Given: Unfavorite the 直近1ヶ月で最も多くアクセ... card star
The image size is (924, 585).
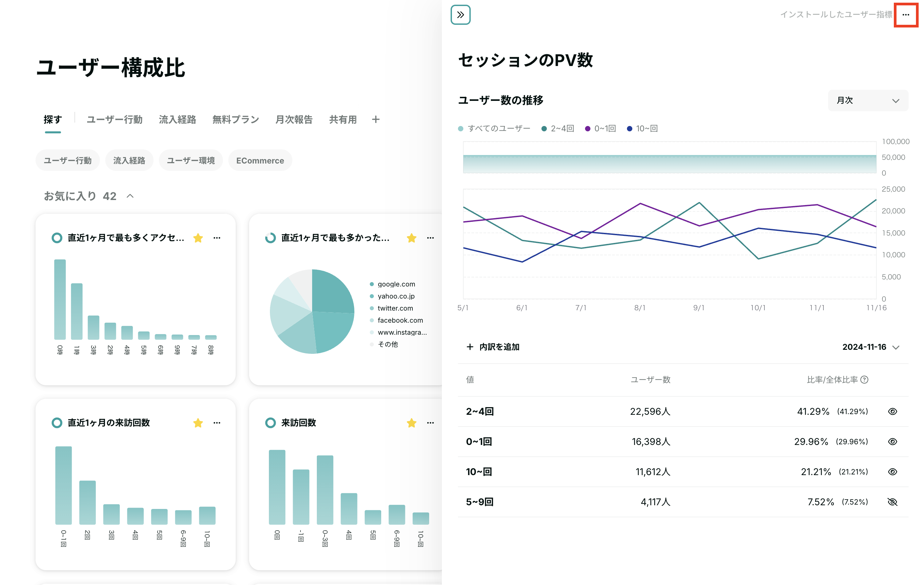Looking at the screenshot, I should pyautogui.click(x=198, y=238).
